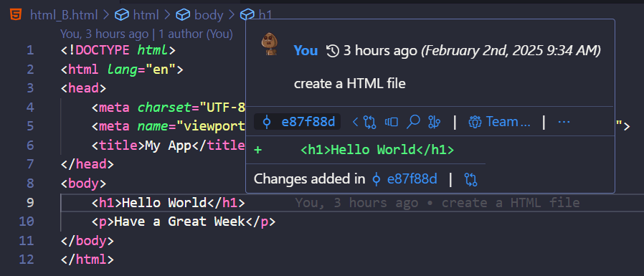Click line number 9 in the gutter

tap(30, 202)
